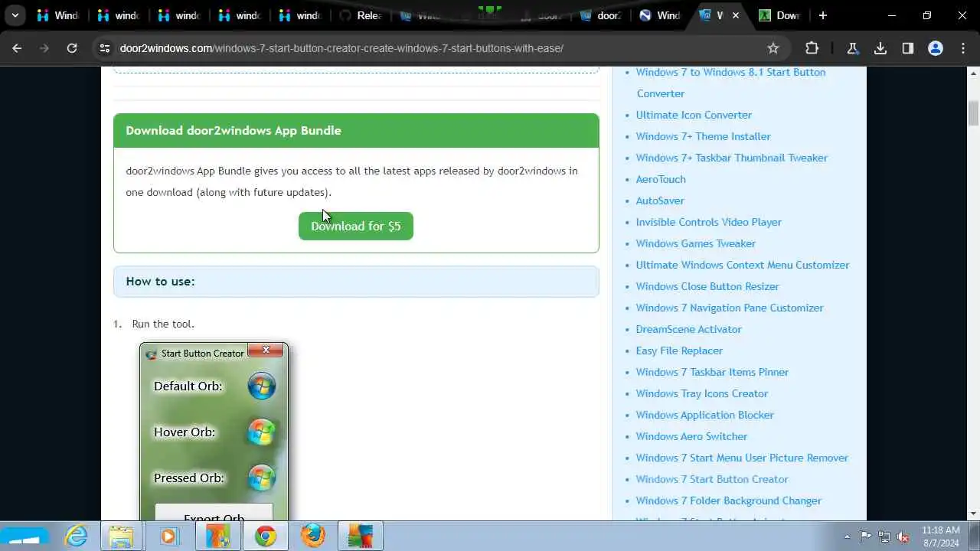Click the muted volume tray icon
The image size is (980, 551).
click(x=903, y=536)
